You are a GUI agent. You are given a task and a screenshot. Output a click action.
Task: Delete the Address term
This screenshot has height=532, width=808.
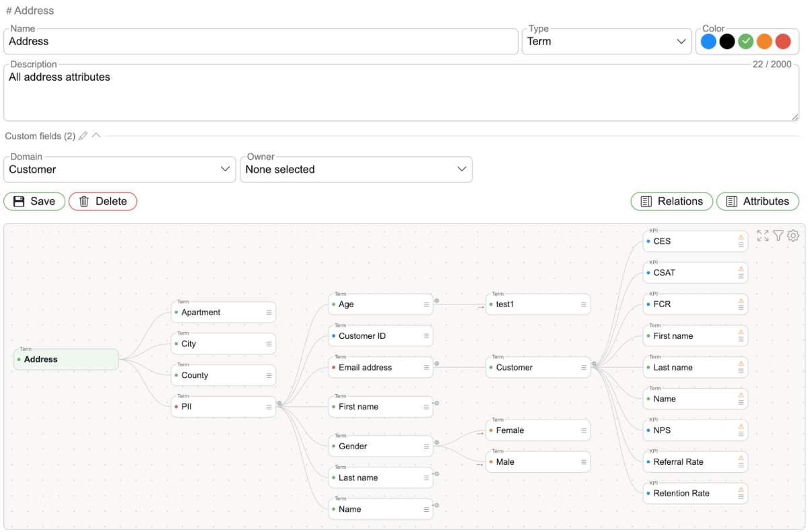pos(102,201)
